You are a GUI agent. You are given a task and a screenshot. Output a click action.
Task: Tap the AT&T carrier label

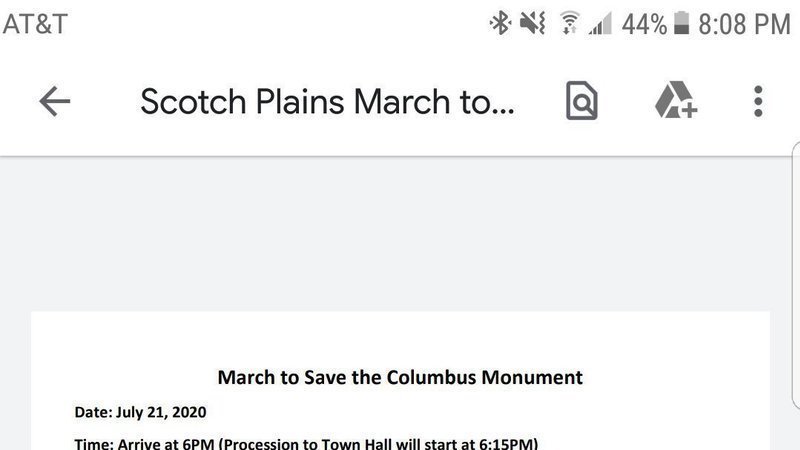(36, 24)
